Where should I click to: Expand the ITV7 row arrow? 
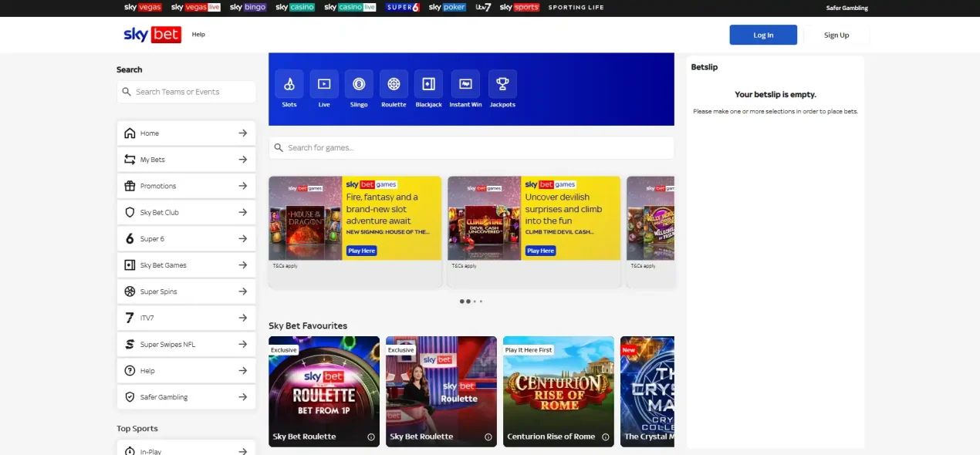point(242,318)
